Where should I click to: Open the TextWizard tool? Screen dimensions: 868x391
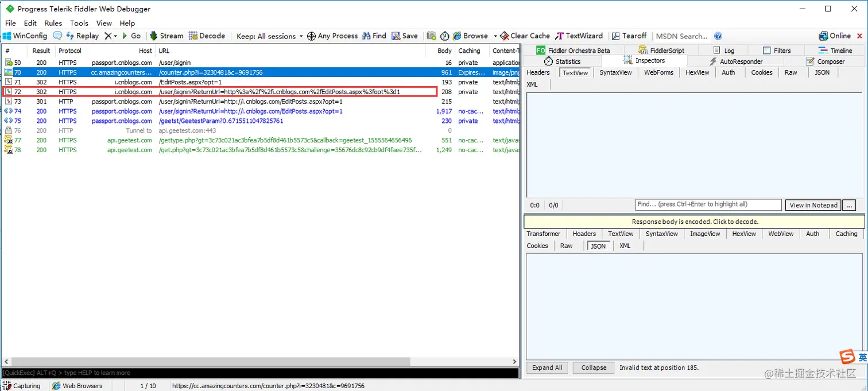pyautogui.click(x=579, y=36)
